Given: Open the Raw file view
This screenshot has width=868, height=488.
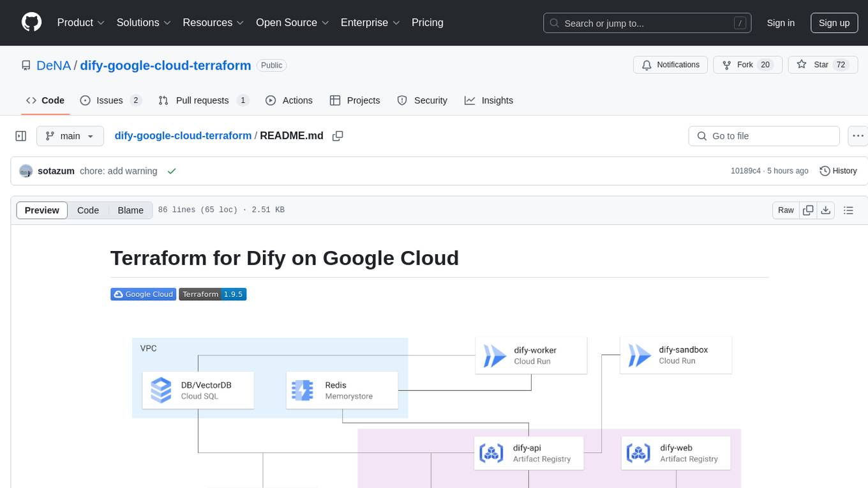Looking at the screenshot, I should 786,210.
